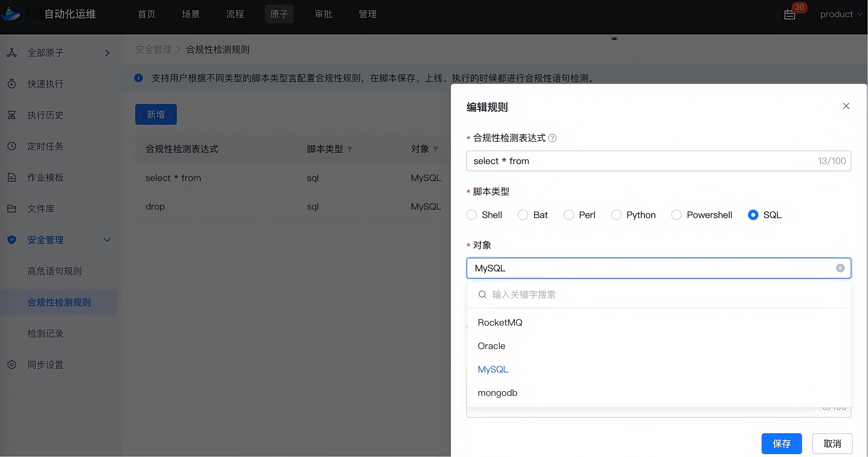Select the Powershell script type
This screenshot has height=457, width=868.
click(676, 215)
